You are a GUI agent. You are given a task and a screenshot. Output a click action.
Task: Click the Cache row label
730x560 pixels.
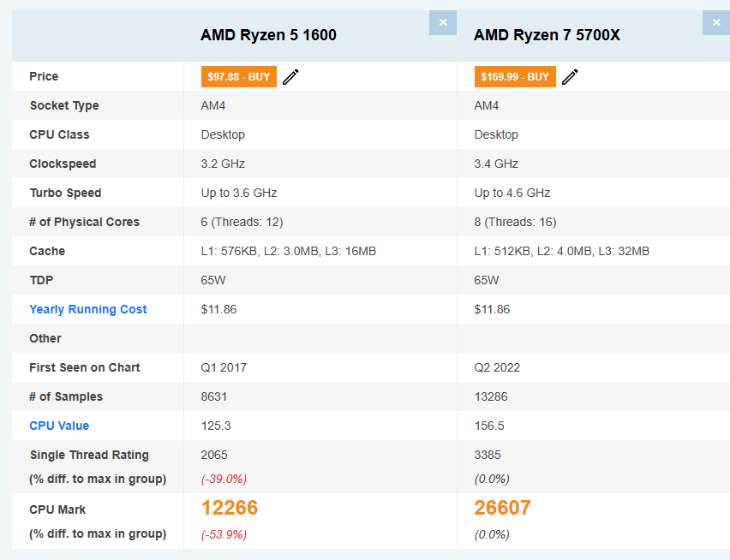[47, 251]
